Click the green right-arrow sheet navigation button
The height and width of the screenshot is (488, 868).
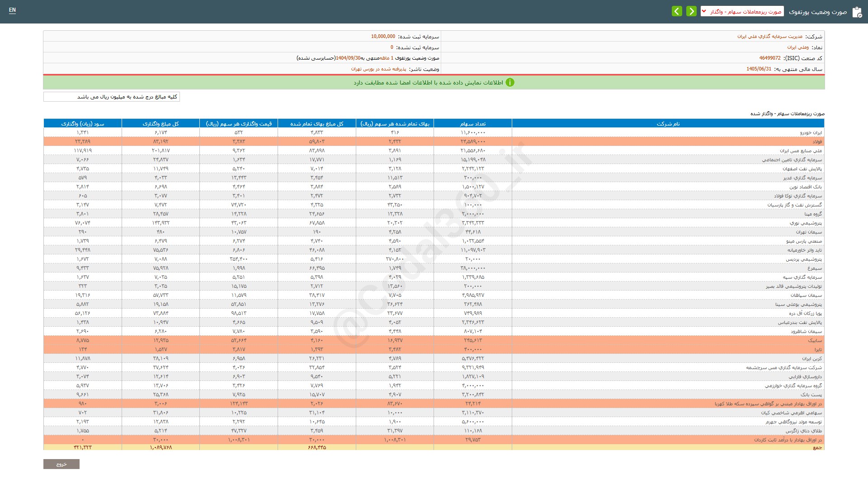coord(691,11)
